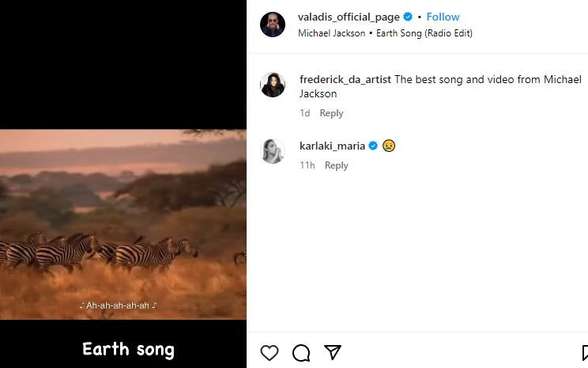This screenshot has height=368, width=588.
Task: Reply to frederick_da_artist's comment
Action: click(331, 113)
